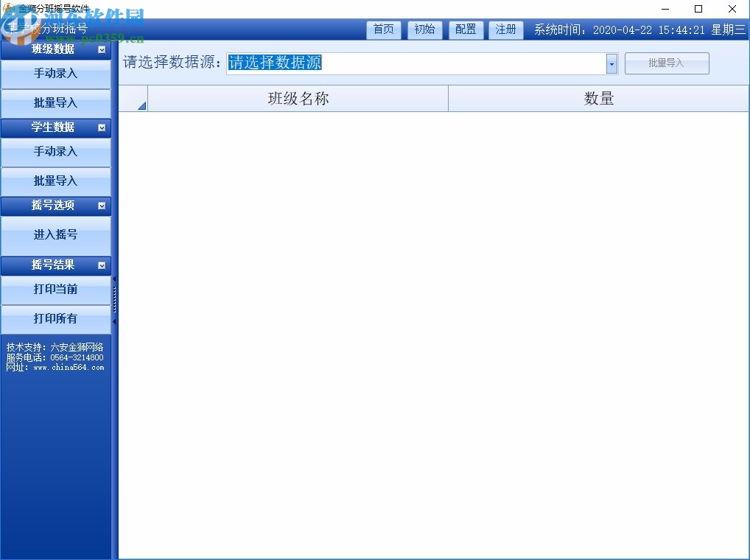Click the 打印所有 button
The image size is (750, 560).
[55, 320]
